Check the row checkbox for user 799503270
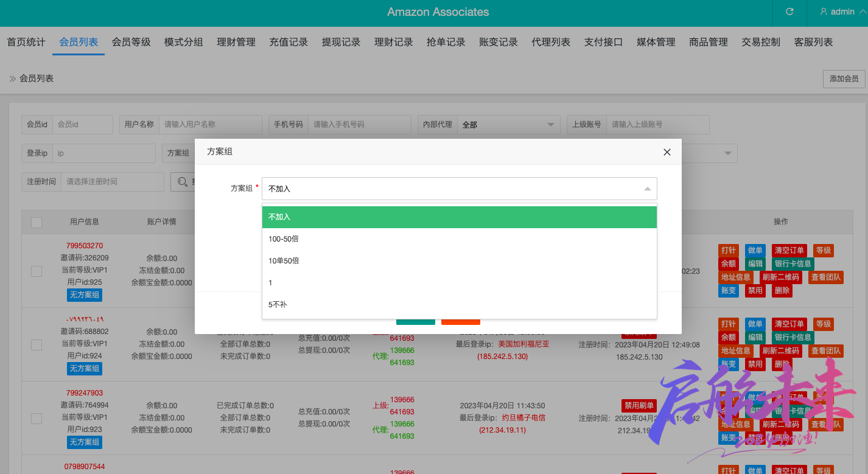The image size is (868, 474). pos(37,271)
